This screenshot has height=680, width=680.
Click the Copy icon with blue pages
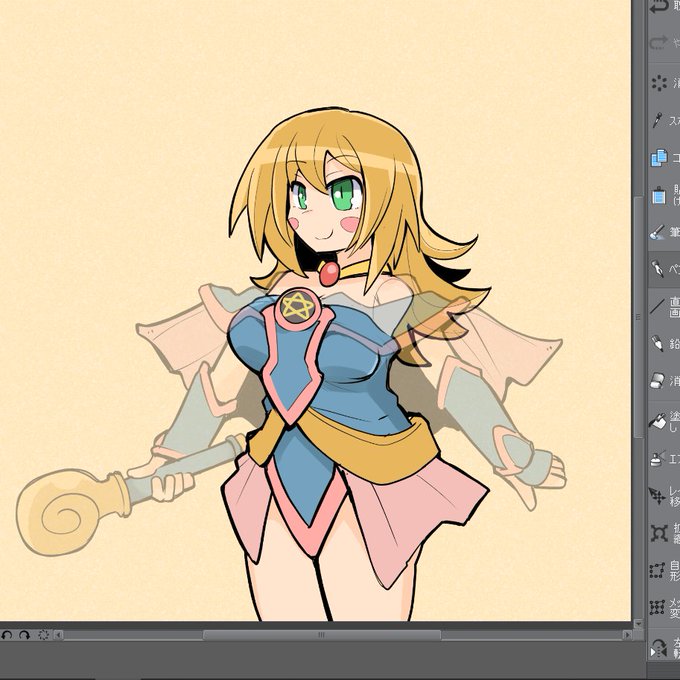[x=659, y=157]
